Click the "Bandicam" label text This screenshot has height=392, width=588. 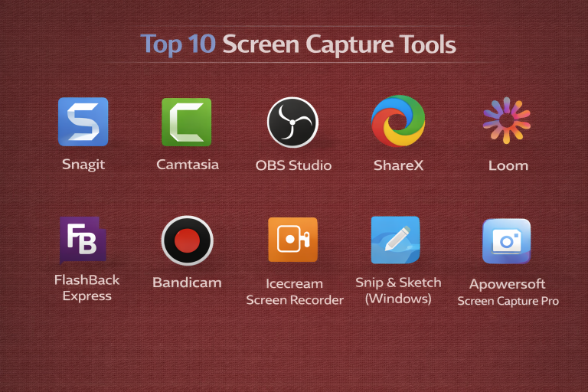(x=187, y=283)
